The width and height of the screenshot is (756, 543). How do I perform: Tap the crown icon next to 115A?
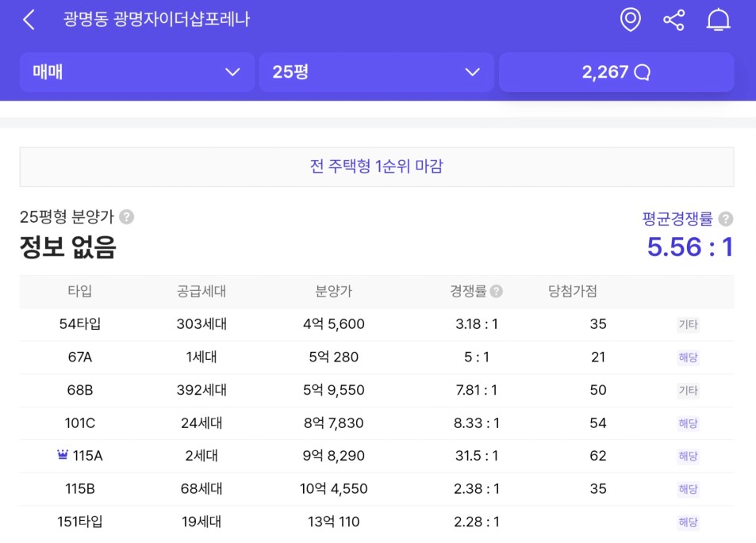62,454
